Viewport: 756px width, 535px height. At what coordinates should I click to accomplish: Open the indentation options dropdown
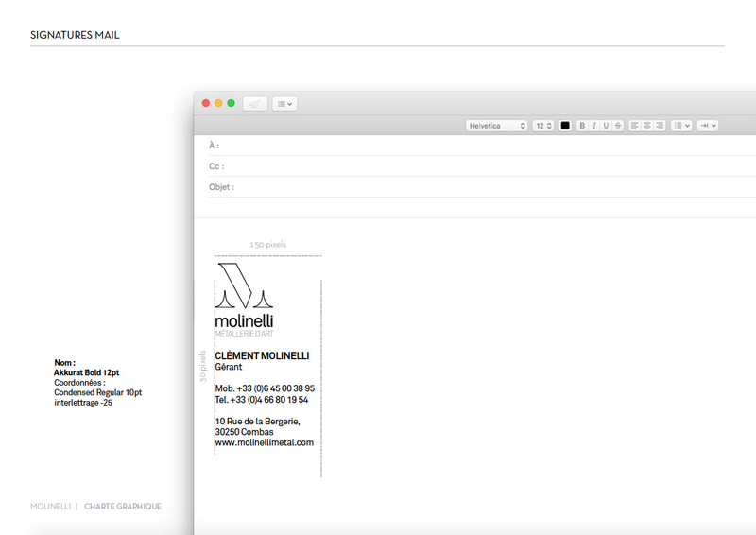[x=709, y=126]
